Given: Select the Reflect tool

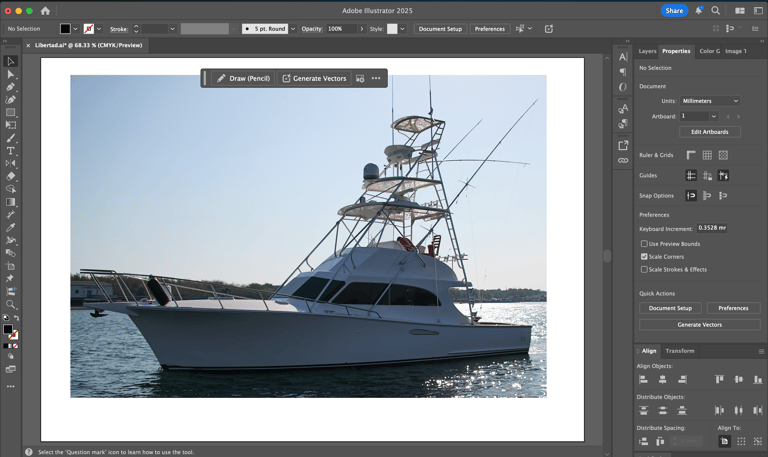Looking at the screenshot, I should [x=10, y=163].
